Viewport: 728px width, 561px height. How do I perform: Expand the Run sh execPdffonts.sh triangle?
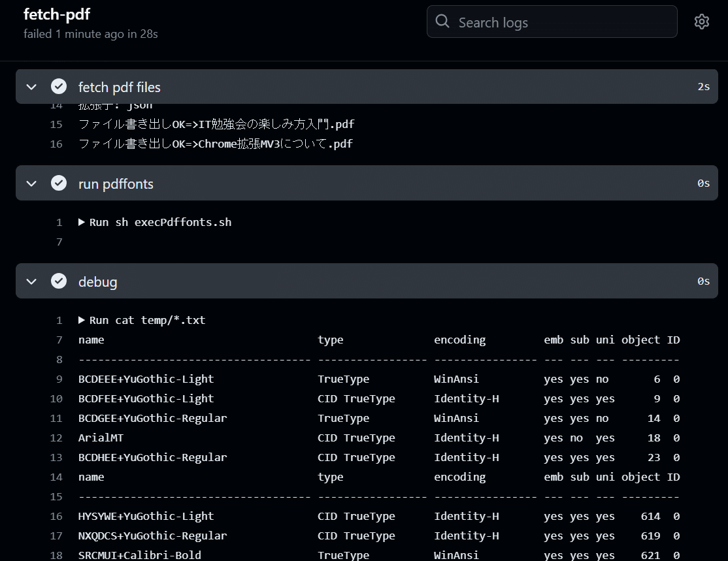pyautogui.click(x=82, y=222)
